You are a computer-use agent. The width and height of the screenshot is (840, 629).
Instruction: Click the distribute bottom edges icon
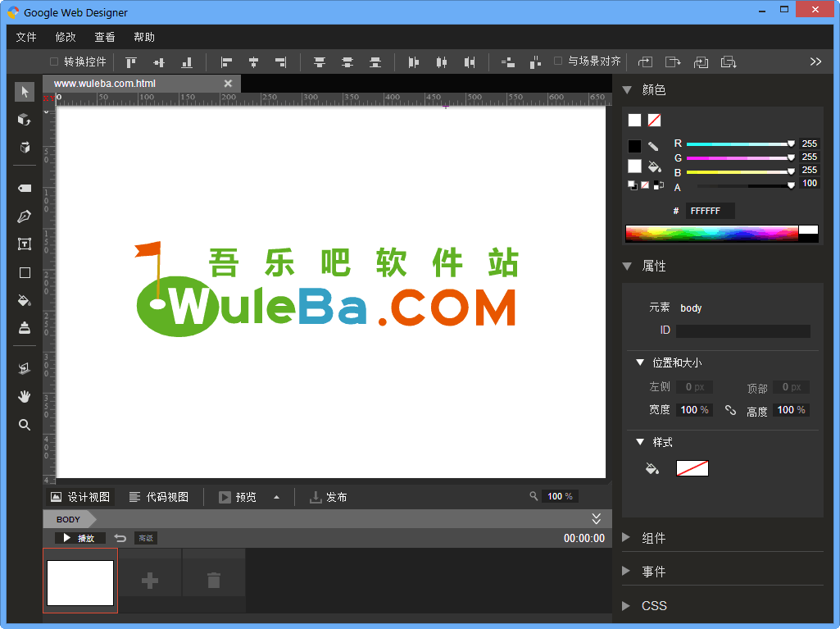[375, 62]
